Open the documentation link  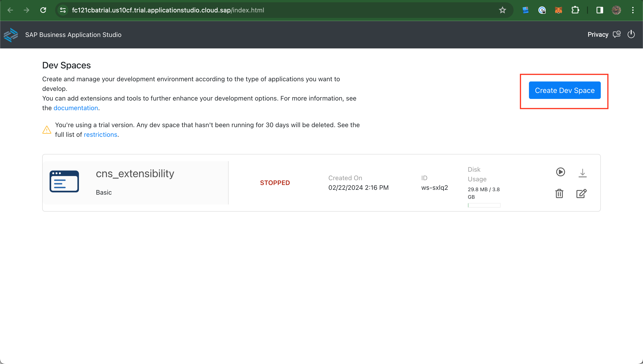[76, 108]
